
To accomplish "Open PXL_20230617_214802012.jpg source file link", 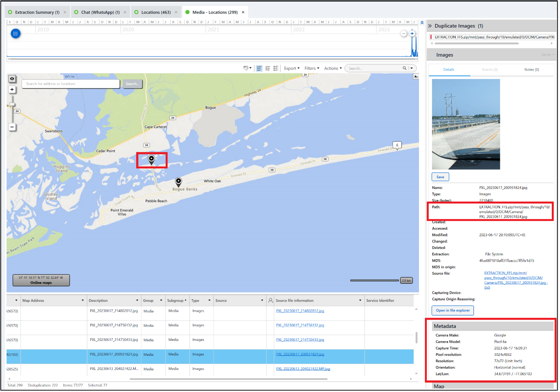I will 300,311.
